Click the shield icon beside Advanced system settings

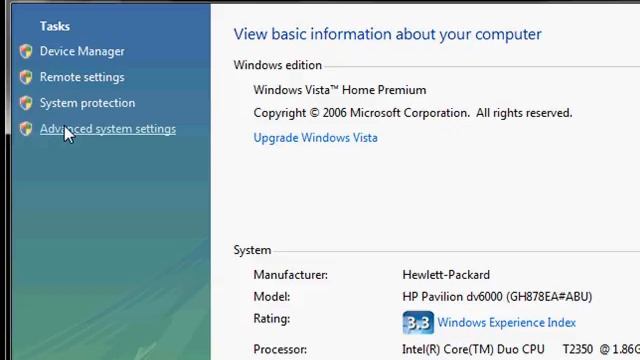tap(26, 129)
